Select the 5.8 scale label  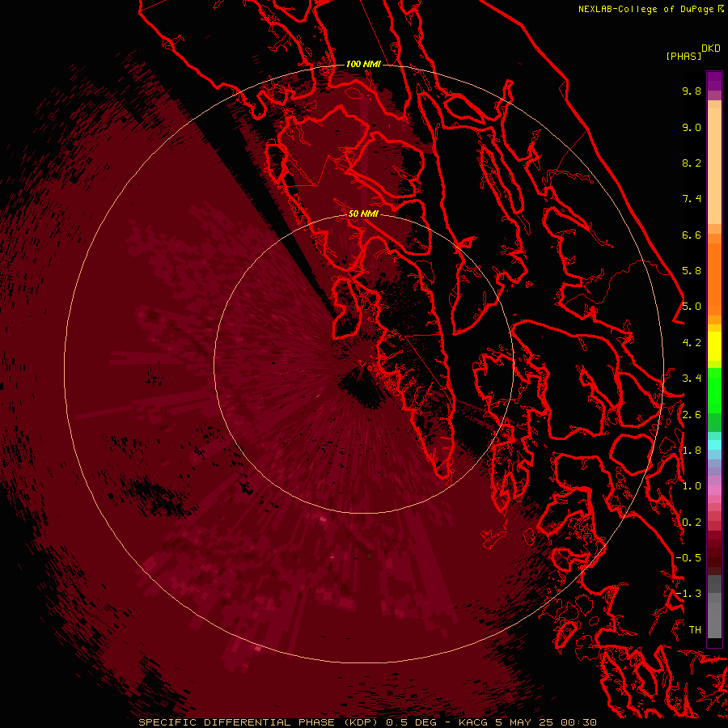[692, 271]
